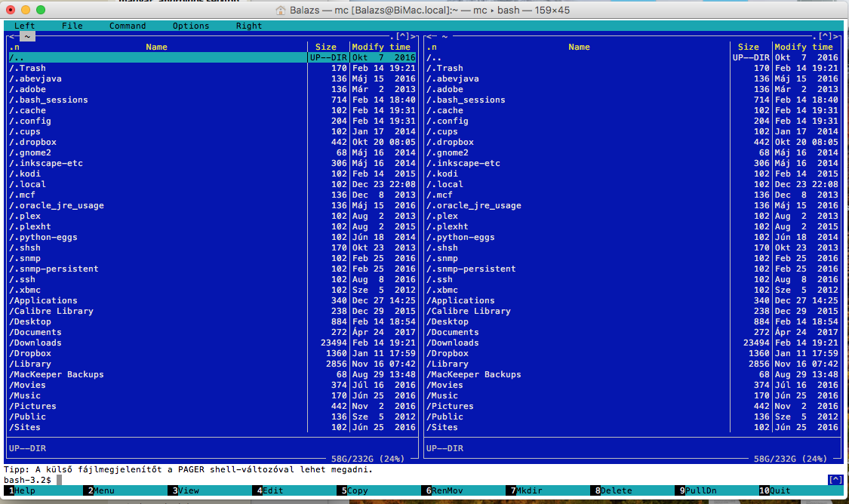Click the home icon in the window title
This screenshot has width=849, height=504.
[280, 11]
